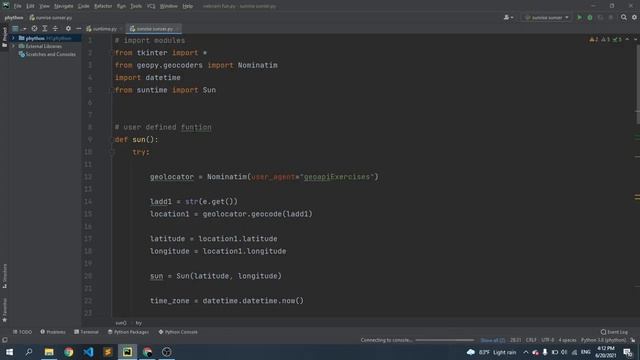Toggle the Structure side tool tab
Image resolution: width=640 pixels, height=360 pixels.
tap(4, 276)
